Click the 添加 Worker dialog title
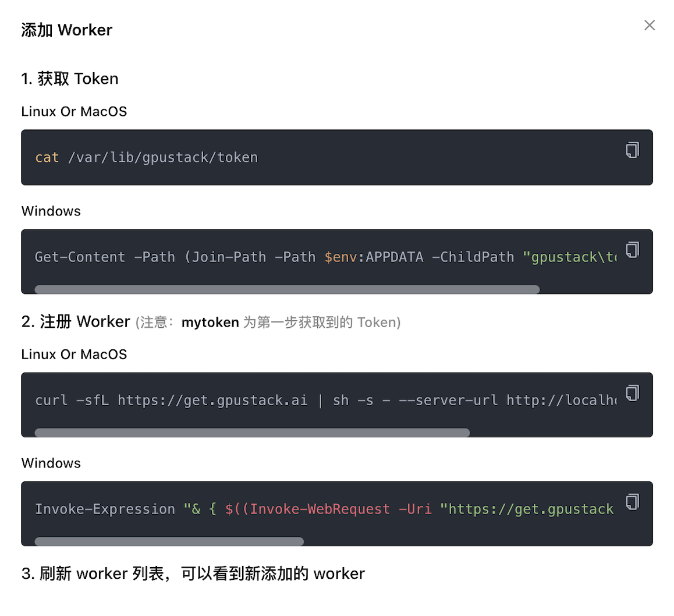This screenshot has width=674, height=616. pyautogui.click(x=66, y=30)
